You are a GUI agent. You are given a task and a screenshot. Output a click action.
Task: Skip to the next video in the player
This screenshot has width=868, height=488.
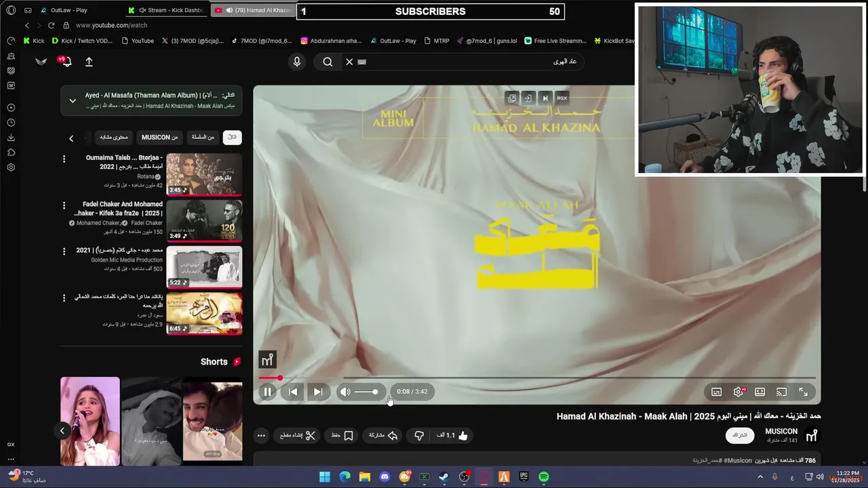pos(317,392)
